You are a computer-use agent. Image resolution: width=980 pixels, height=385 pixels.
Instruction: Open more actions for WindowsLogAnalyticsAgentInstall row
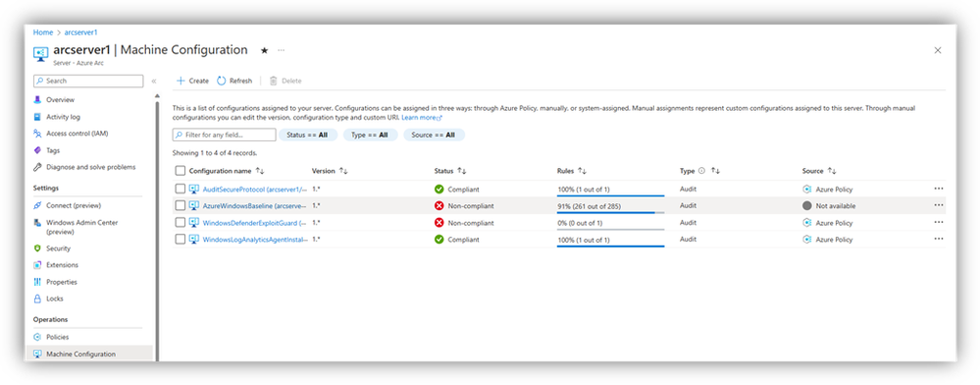coord(938,239)
